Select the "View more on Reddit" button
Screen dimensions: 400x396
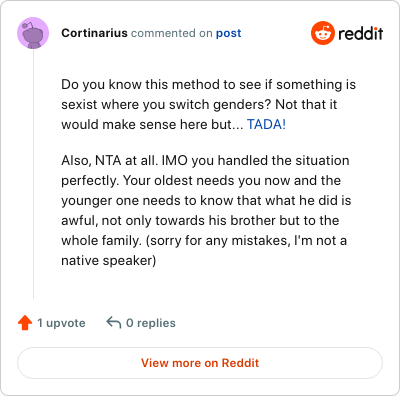(x=200, y=363)
